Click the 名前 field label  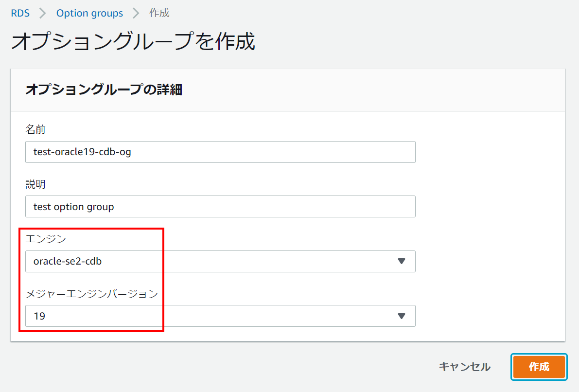(x=35, y=129)
